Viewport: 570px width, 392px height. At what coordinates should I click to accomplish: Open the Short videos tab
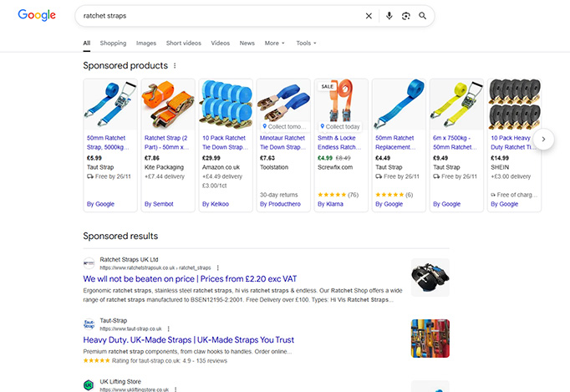point(183,43)
